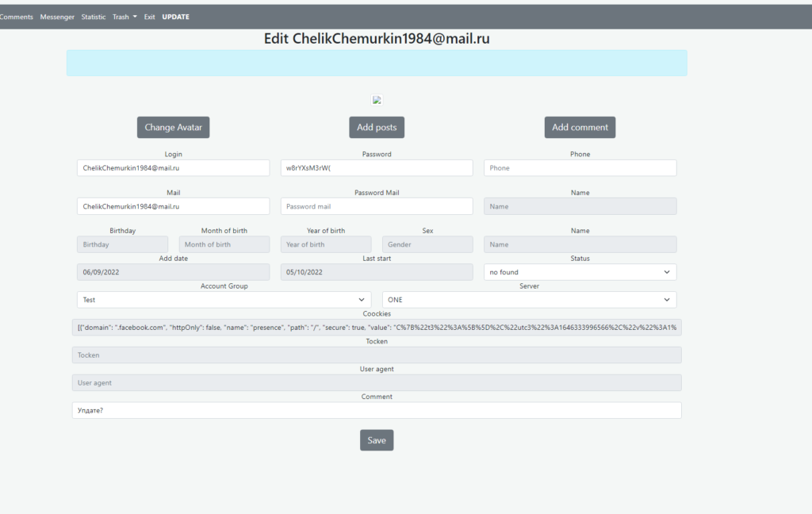This screenshot has width=812, height=514.
Task: Click the first Name field under Phone
Action: (x=580, y=206)
